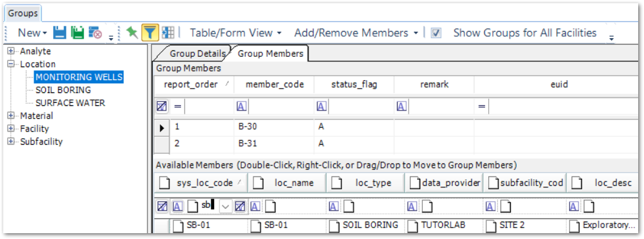Click the member_code filter input field
The width and height of the screenshot is (644, 239).
click(x=281, y=107)
